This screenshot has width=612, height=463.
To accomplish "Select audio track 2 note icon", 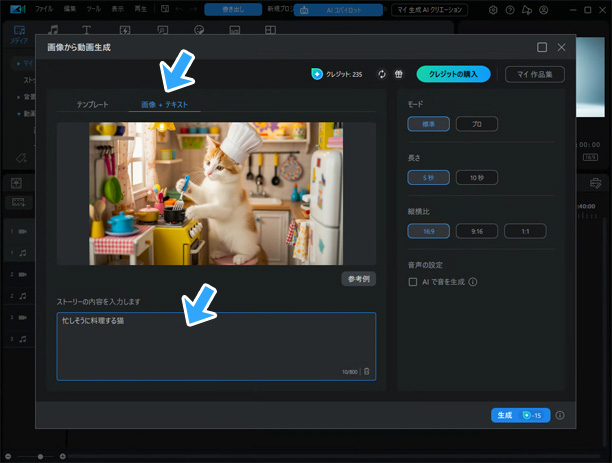I will pos(23,296).
